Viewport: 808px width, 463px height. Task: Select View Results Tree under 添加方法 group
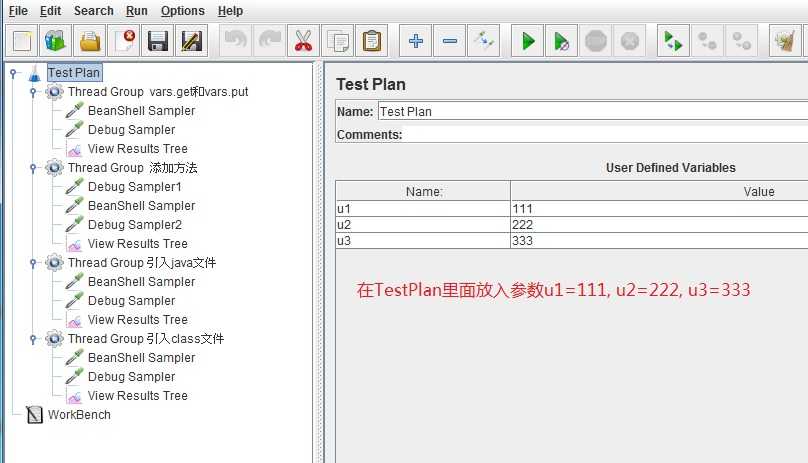click(138, 244)
